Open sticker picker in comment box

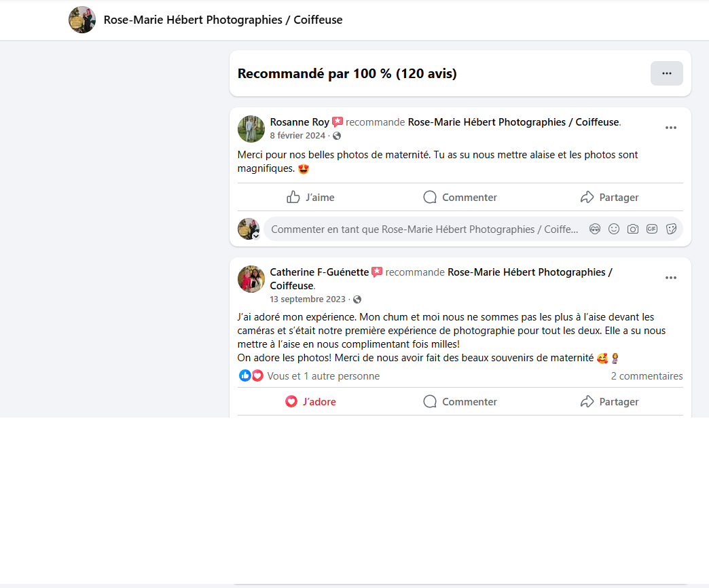(x=671, y=229)
